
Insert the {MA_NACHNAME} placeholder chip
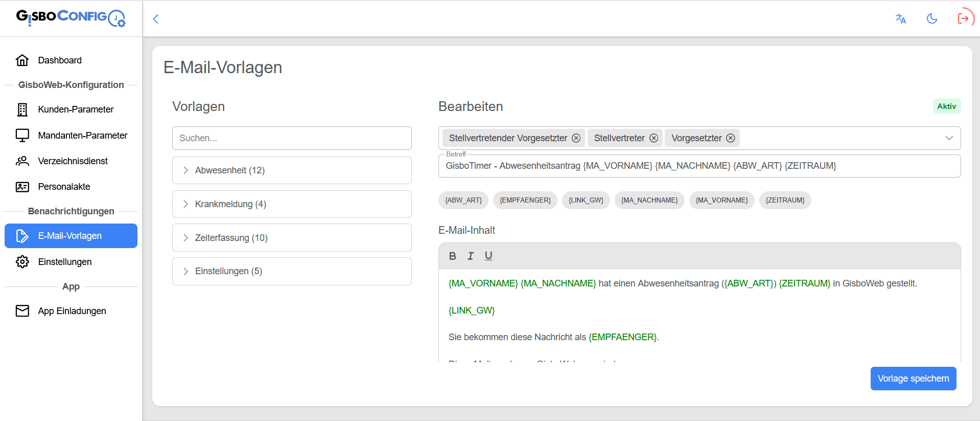649,200
